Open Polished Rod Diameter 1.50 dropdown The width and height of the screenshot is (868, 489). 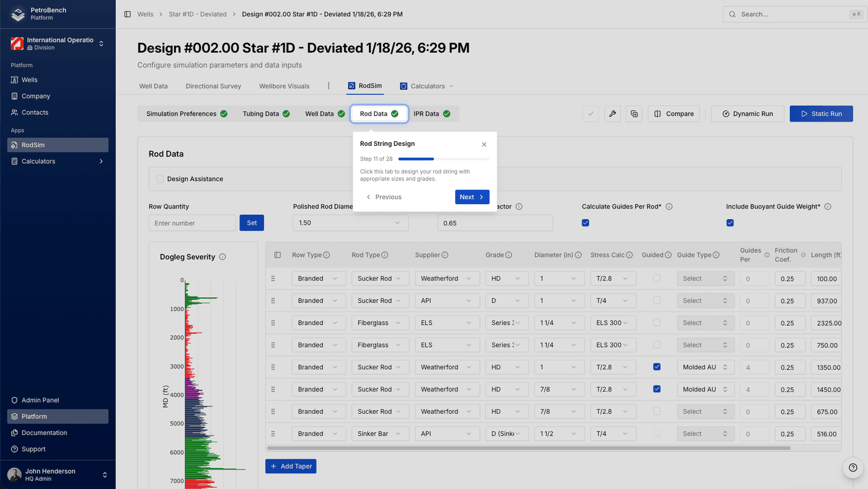(350, 223)
